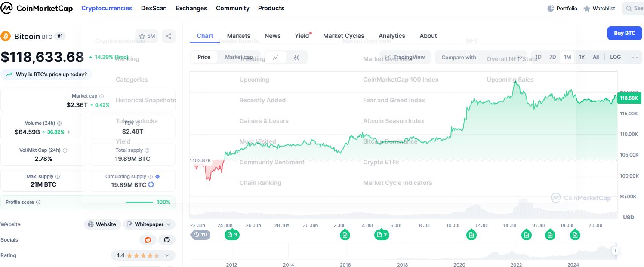Set chart range to 1D

click(x=538, y=57)
